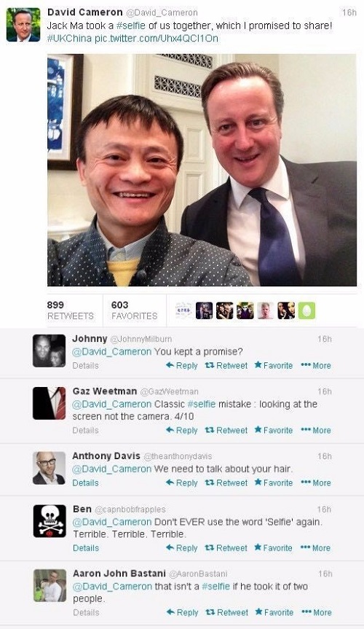Open the skull and crossbones avatar of Ben

point(50,521)
